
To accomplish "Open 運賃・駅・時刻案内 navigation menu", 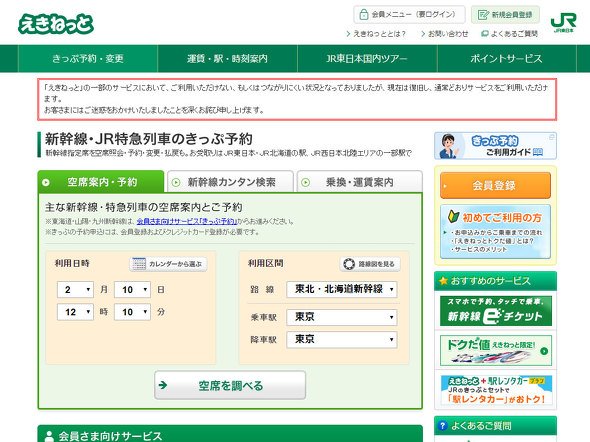I will (x=227, y=58).
